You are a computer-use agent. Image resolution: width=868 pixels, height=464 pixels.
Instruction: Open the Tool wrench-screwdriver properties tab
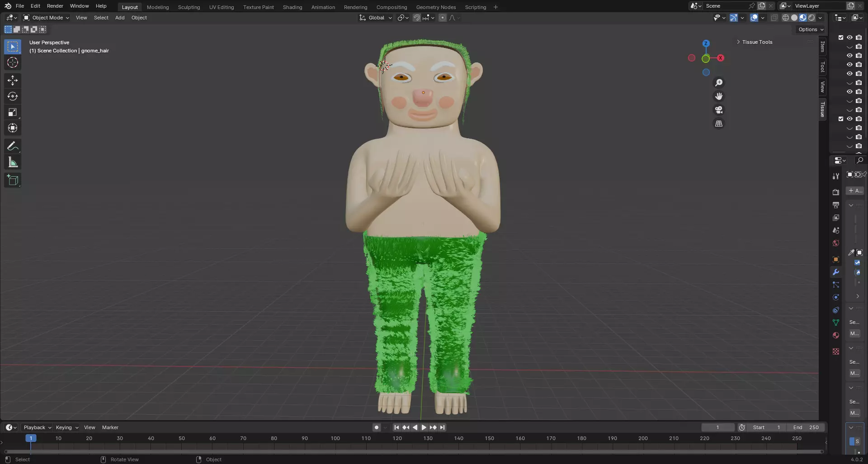[x=835, y=176]
